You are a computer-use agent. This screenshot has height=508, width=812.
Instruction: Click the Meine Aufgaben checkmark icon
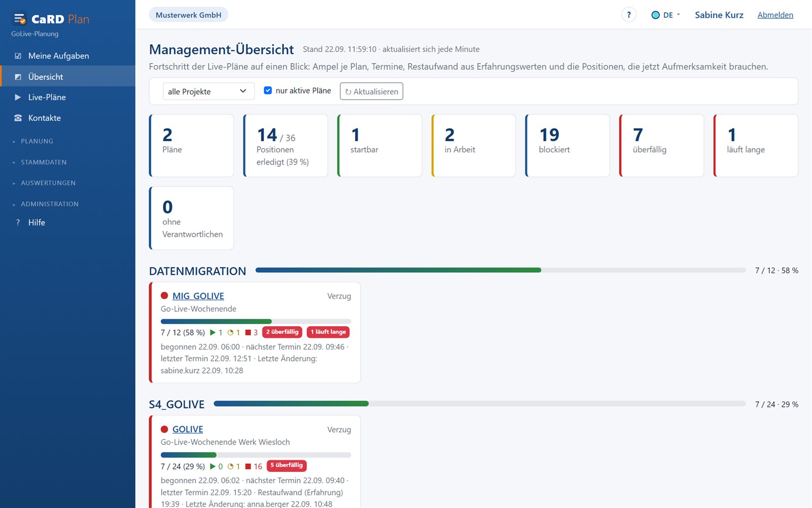pos(18,56)
